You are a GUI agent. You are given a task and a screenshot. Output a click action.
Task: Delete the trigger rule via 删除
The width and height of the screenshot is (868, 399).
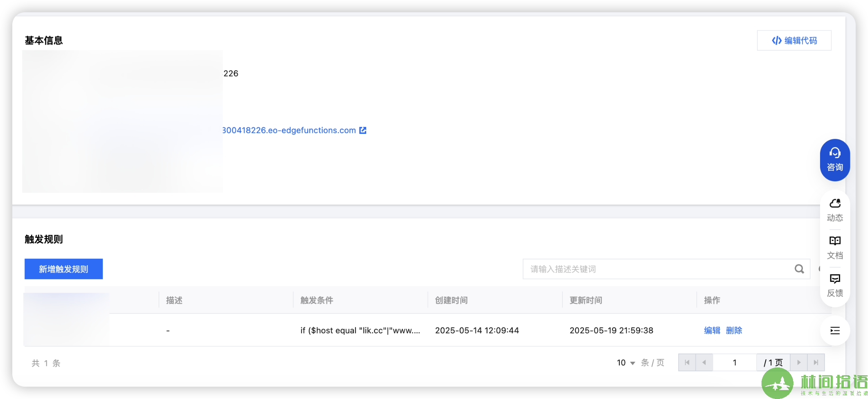click(x=734, y=330)
